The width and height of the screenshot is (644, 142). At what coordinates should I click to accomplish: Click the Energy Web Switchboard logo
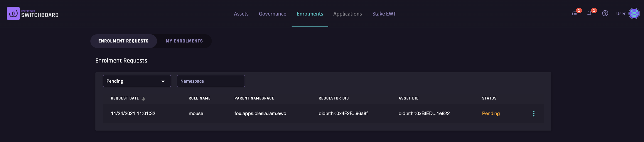[x=33, y=14]
